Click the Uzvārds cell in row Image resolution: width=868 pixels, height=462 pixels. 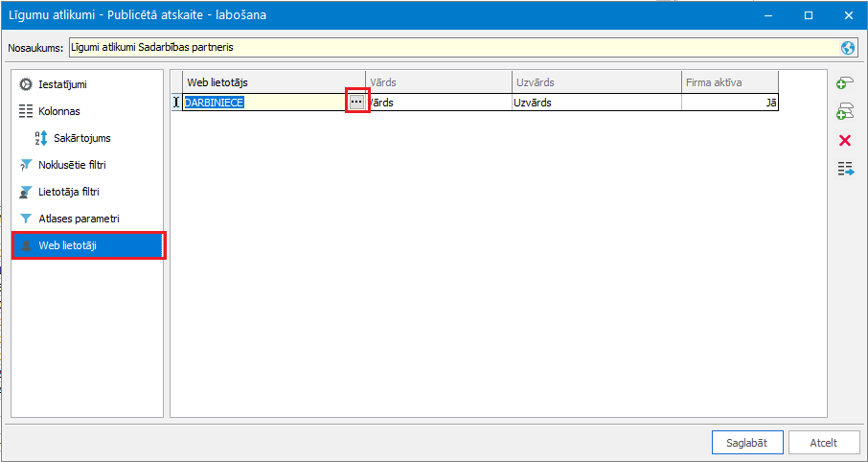[597, 103]
